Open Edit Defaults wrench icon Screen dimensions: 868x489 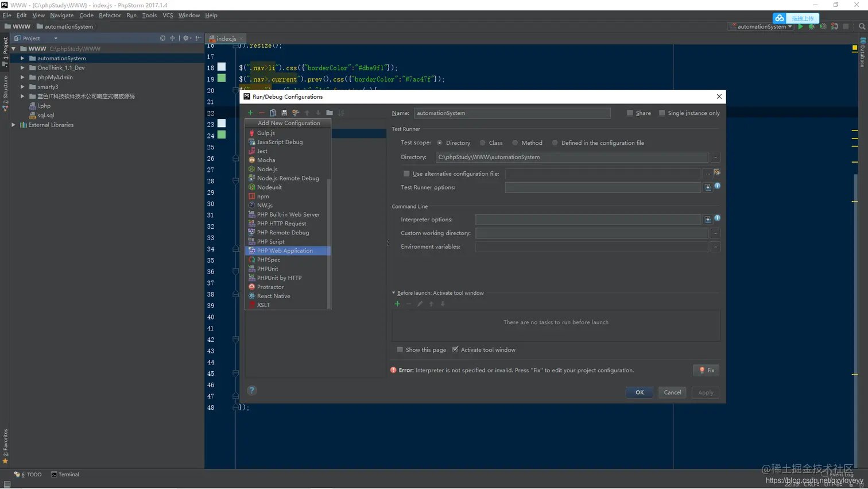coord(296,113)
